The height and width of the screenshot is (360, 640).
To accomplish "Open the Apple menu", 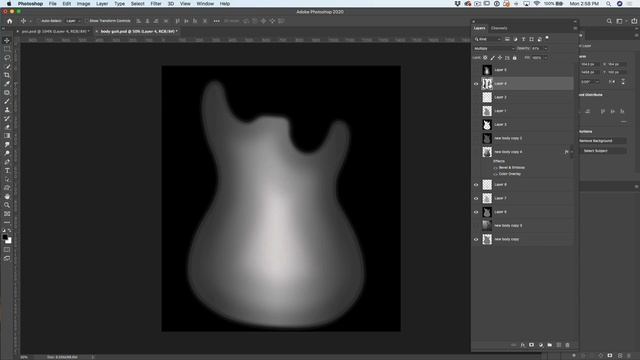I will (9, 4).
